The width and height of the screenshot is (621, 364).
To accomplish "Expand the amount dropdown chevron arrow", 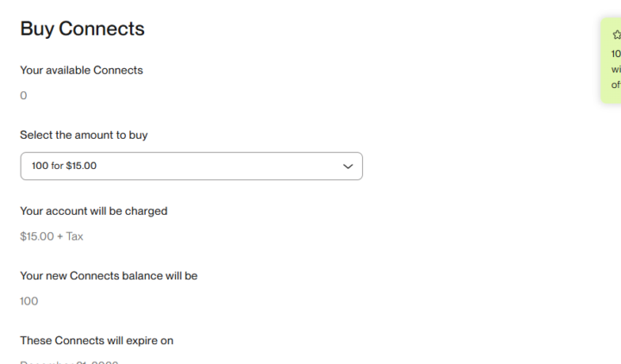I will [348, 166].
